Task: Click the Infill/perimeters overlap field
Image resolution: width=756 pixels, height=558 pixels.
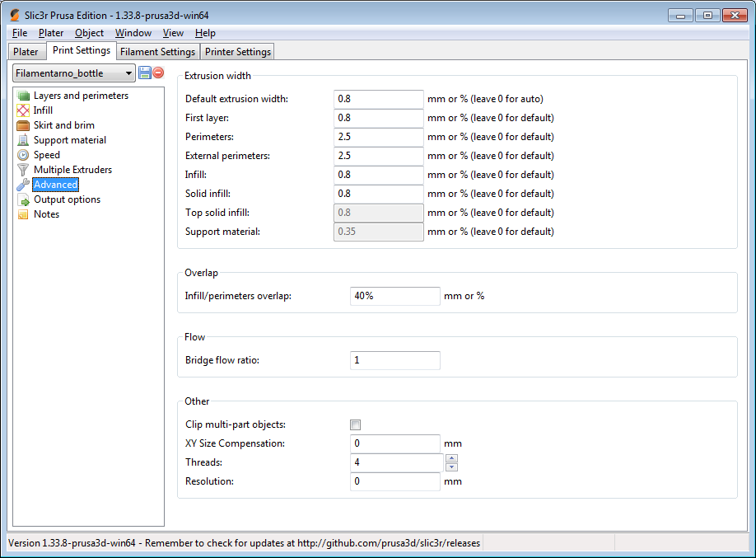Action: pyautogui.click(x=394, y=296)
